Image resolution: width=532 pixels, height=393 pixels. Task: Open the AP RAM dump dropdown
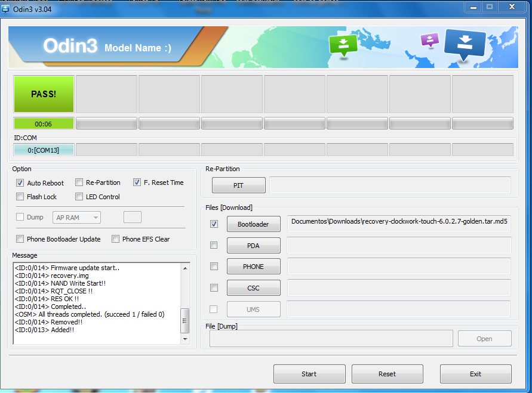tap(76, 218)
